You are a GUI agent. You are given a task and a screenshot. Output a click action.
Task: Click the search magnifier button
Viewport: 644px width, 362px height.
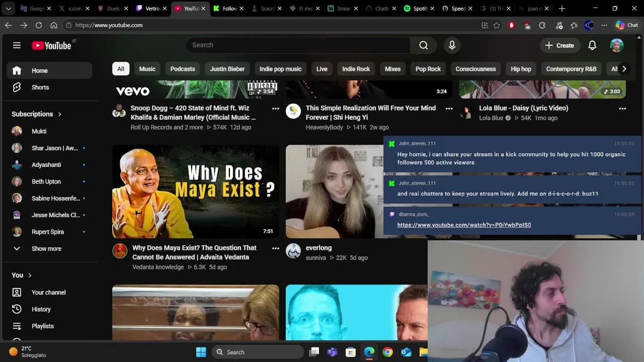pos(424,45)
